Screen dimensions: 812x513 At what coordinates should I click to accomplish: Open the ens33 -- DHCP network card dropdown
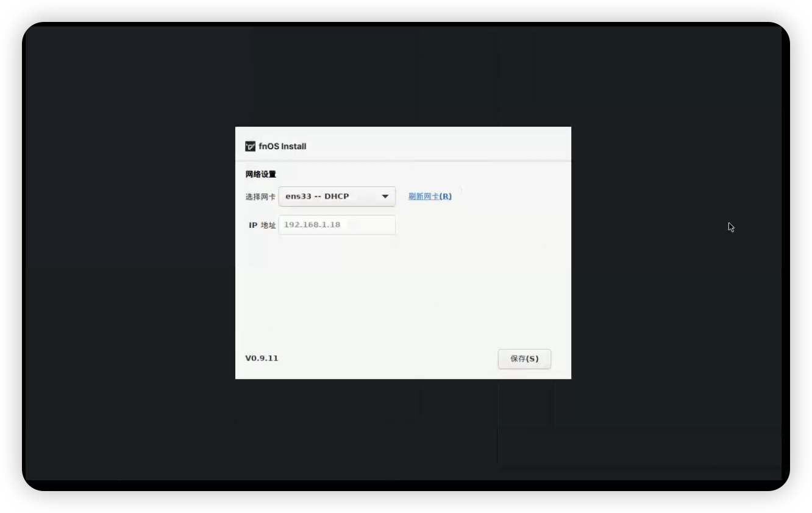tap(337, 196)
